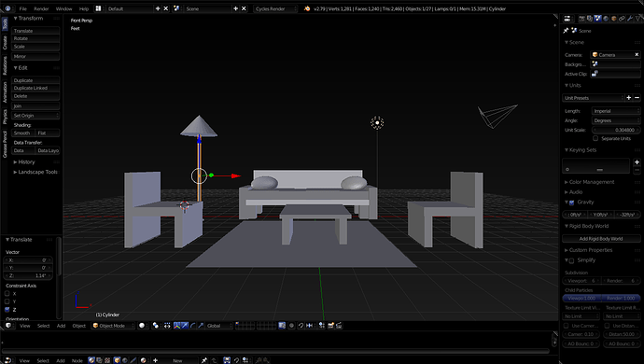Screen dimensions: 644x364
Task: Toggle the Gravity checkbox
Action: 571,203
